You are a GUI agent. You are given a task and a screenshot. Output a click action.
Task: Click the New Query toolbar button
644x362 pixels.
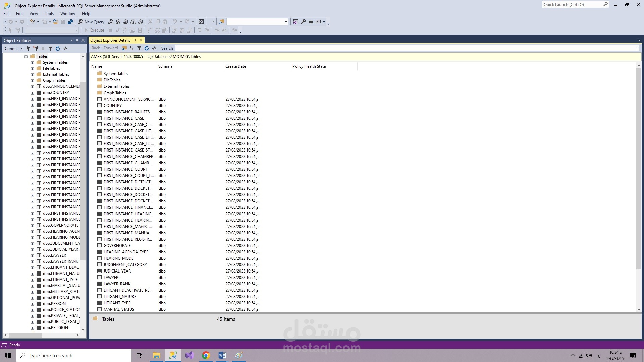[91, 22]
